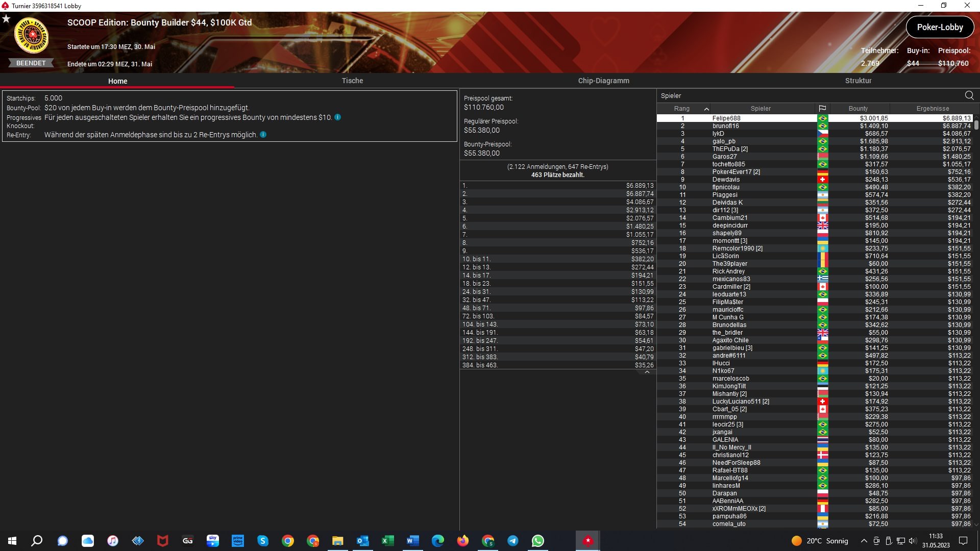This screenshot has width=980, height=551.
Task: Open the notification center icon
Action: (963, 541)
